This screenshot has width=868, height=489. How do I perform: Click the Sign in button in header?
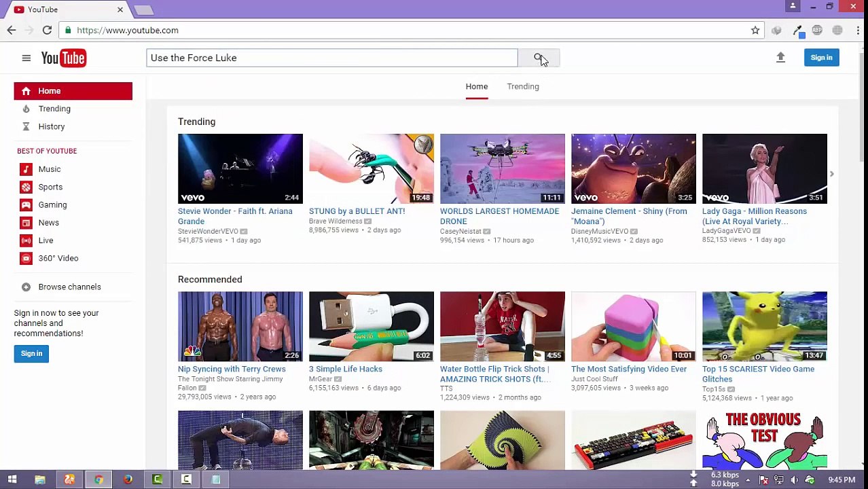821,58
